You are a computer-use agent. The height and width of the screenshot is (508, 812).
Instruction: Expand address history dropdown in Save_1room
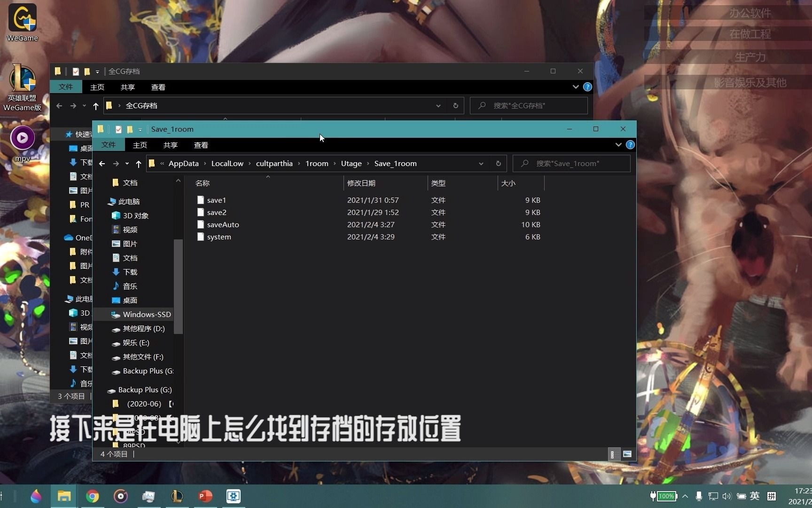click(x=481, y=164)
